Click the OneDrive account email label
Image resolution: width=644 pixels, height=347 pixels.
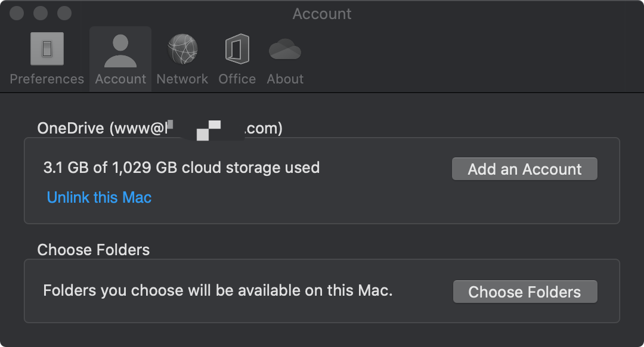tap(160, 128)
